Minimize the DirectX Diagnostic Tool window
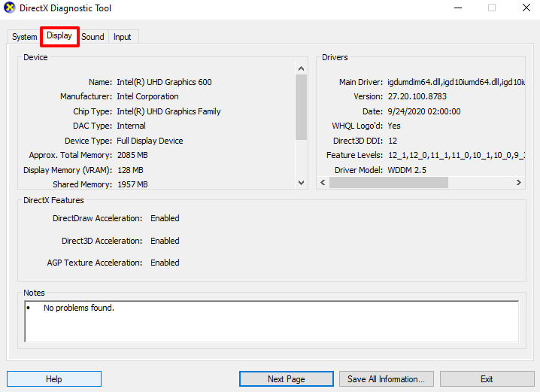Screen dimensions: 540x392 [458, 8]
